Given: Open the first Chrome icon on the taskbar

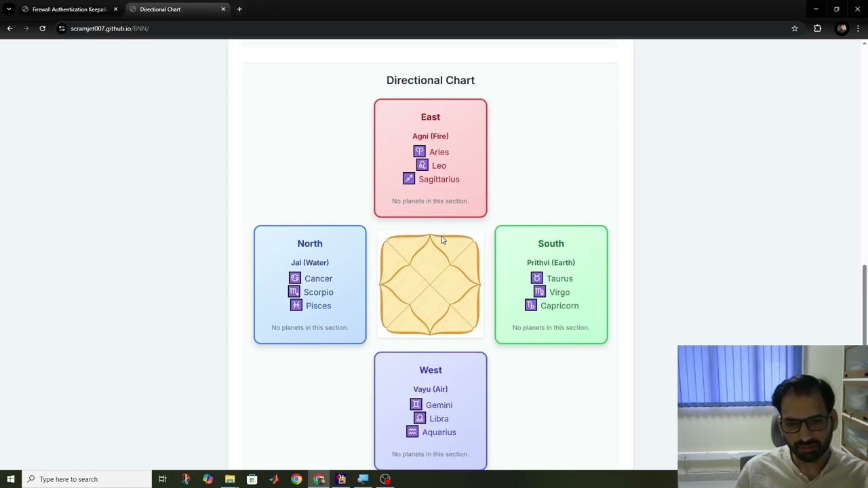Looking at the screenshot, I should pyautogui.click(x=296, y=479).
